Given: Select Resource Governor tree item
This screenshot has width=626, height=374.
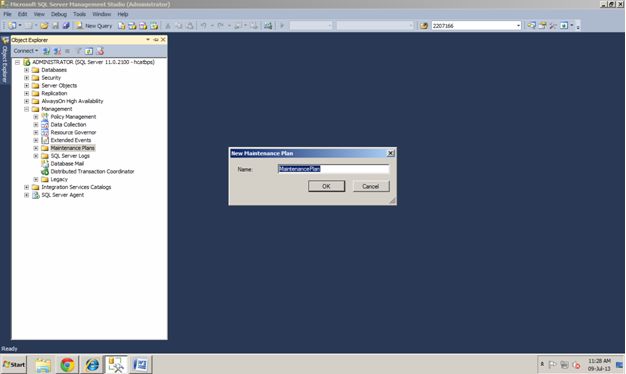Looking at the screenshot, I should click(x=73, y=133).
